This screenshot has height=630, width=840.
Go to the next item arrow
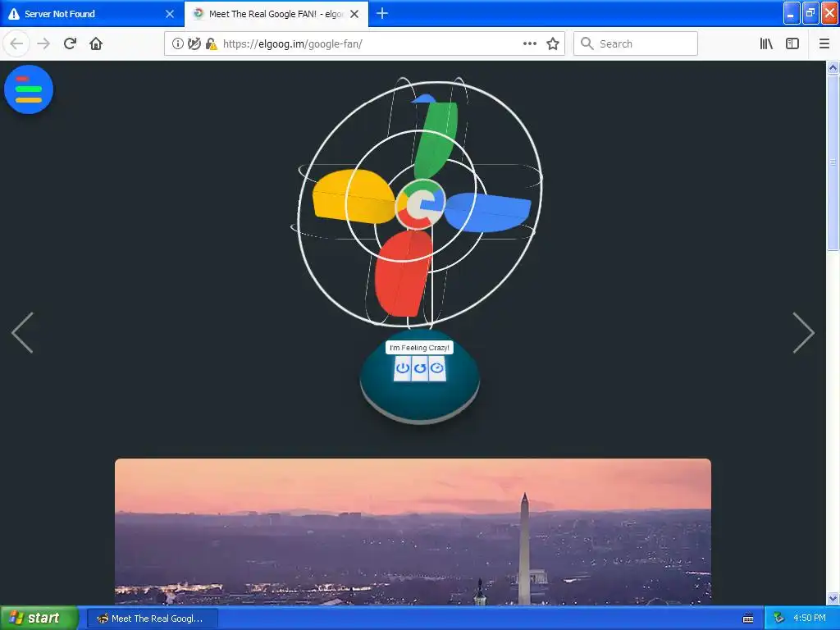click(804, 333)
